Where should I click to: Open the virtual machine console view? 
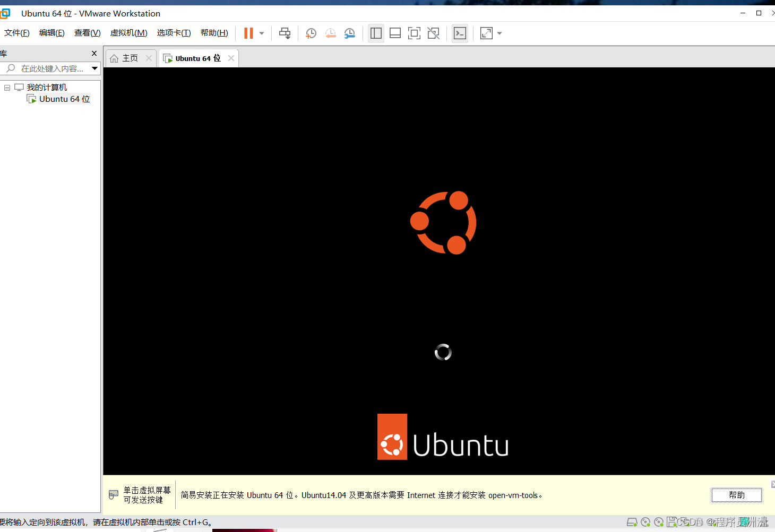pyautogui.click(x=460, y=33)
